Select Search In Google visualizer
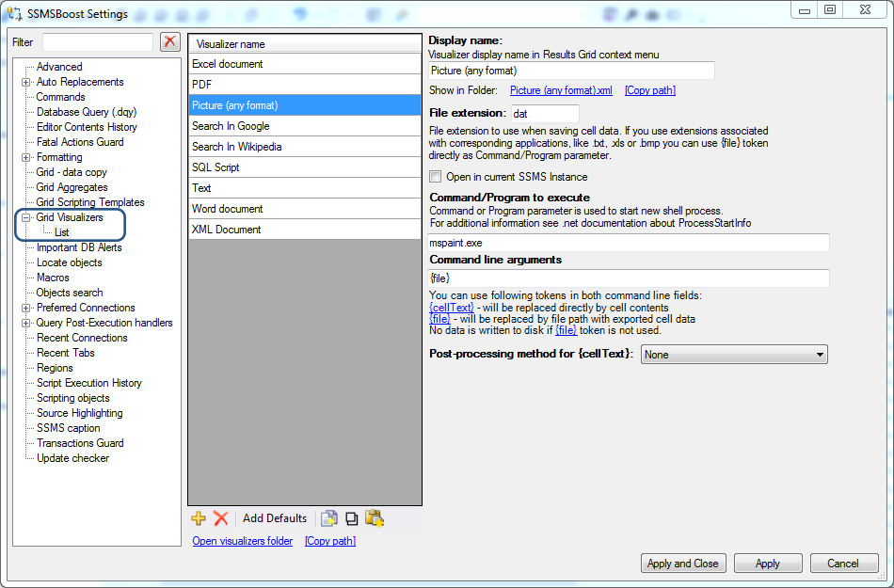The height and width of the screenshot is (588, 894). 305,126
